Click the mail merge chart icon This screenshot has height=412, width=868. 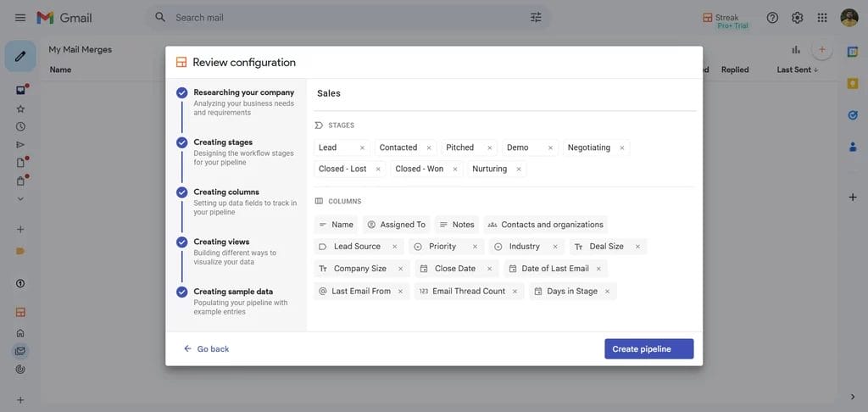click(x=796, y=50)
